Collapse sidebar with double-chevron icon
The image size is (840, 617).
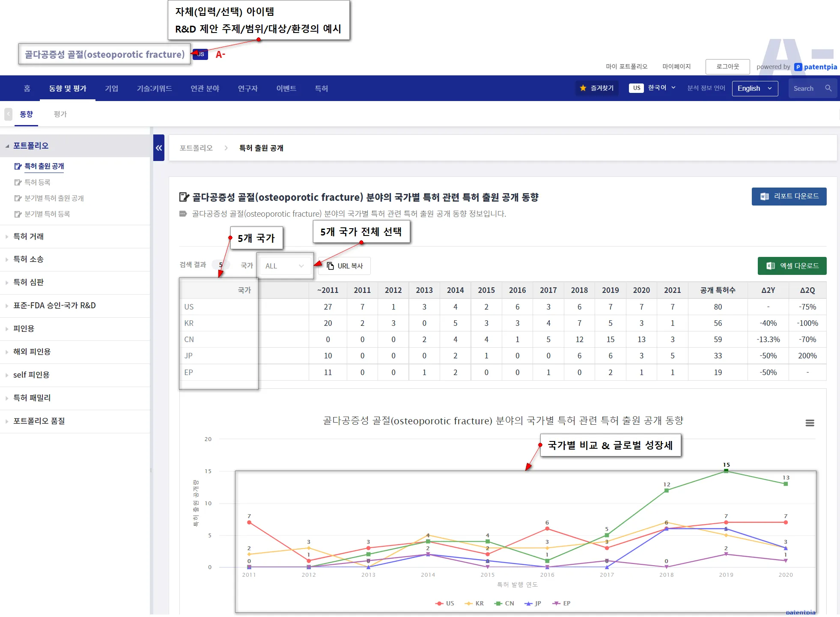pos(159,148)
